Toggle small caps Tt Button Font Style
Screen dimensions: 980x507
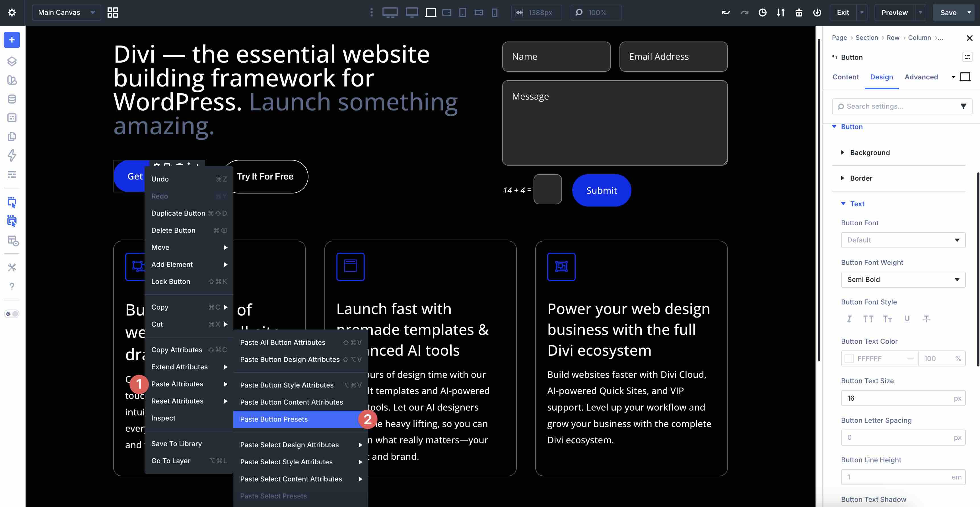[888, 319]
